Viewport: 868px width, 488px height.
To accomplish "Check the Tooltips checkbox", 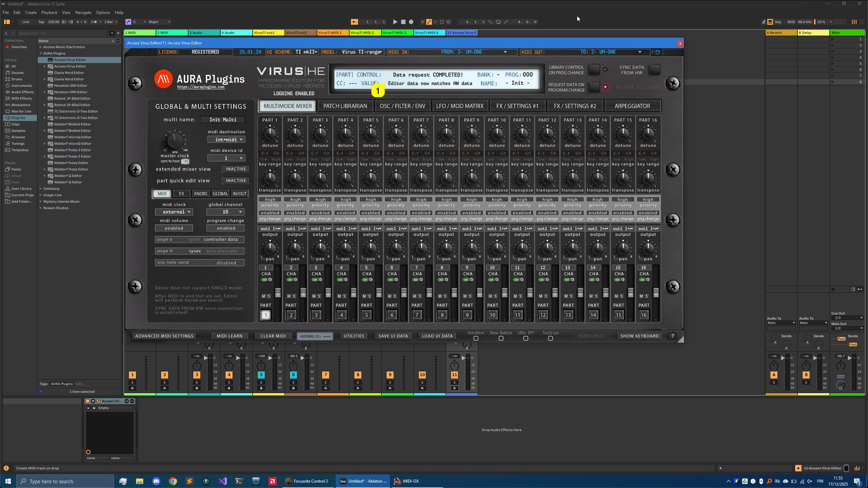I will pos(550,338).
